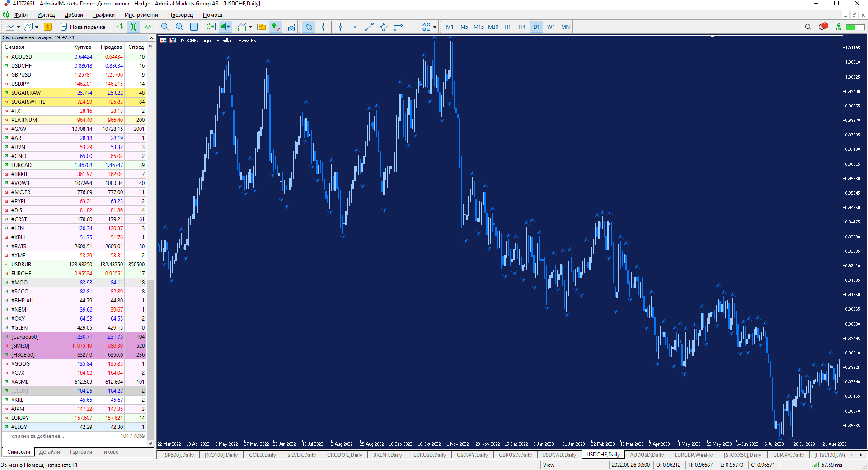The image size is (868, 470).
Task: Open the Инструменти menu
Action: [x=141, y=15]
